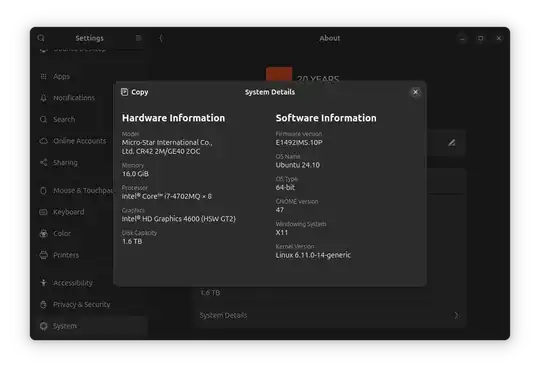The image size is (540, 373).
Task: Click the kernel version 'Linux 6.11.0-14-generic'
Action: (313, 255)
